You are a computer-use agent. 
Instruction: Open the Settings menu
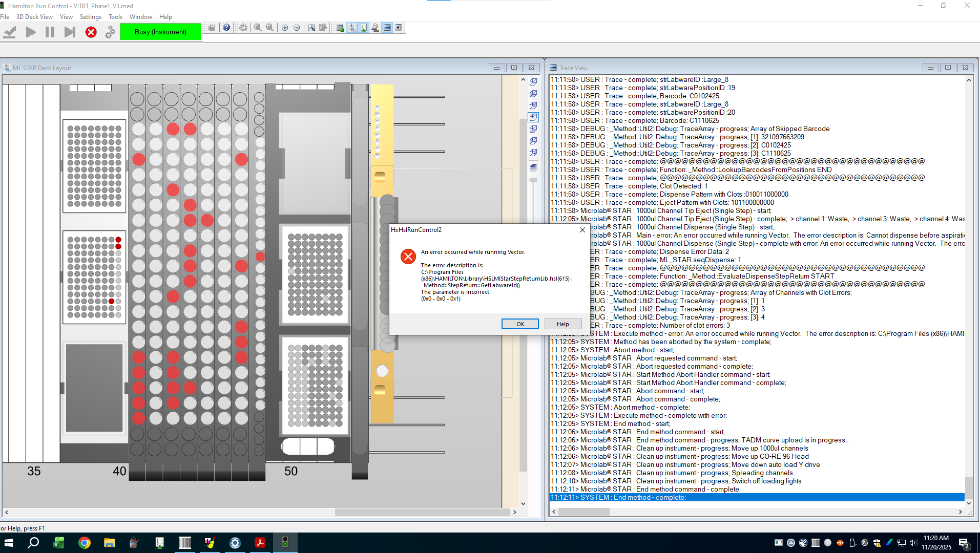tap(90, 17)
